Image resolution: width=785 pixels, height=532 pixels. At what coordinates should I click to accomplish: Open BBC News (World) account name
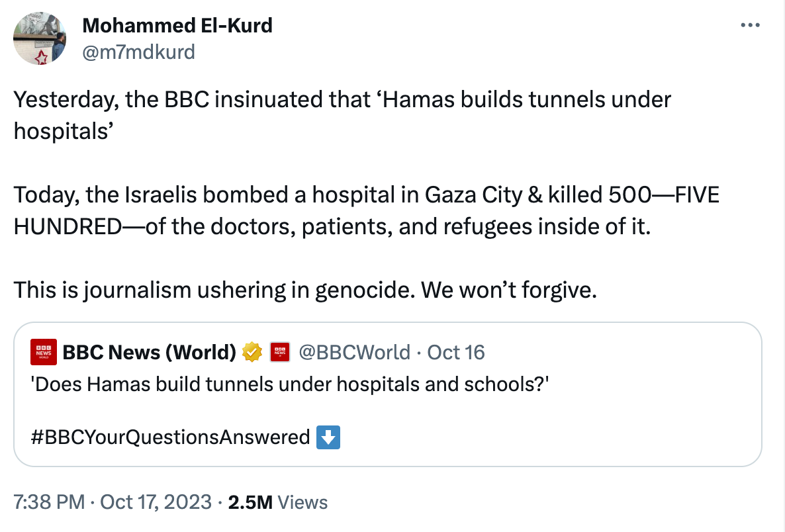[149, 352]
